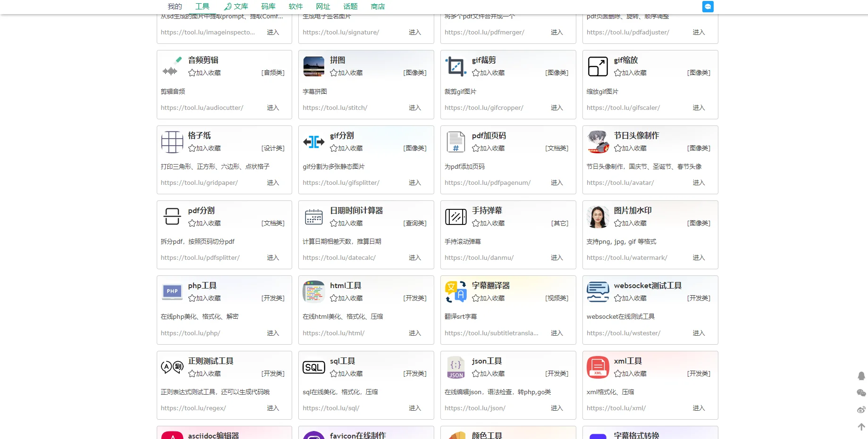Click the back-to-top arrow icon
This screenshot has width=868, height=439.
(x=861, y=427)
